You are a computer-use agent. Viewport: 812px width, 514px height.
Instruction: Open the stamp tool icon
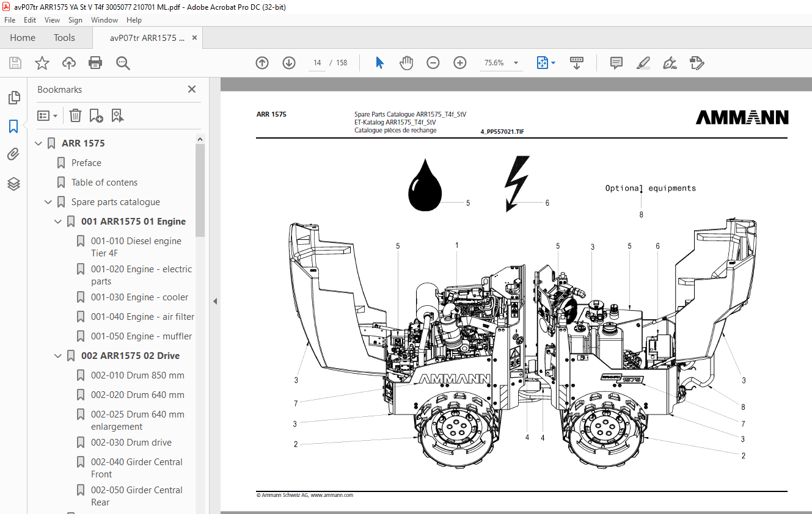tap(697, 63)
